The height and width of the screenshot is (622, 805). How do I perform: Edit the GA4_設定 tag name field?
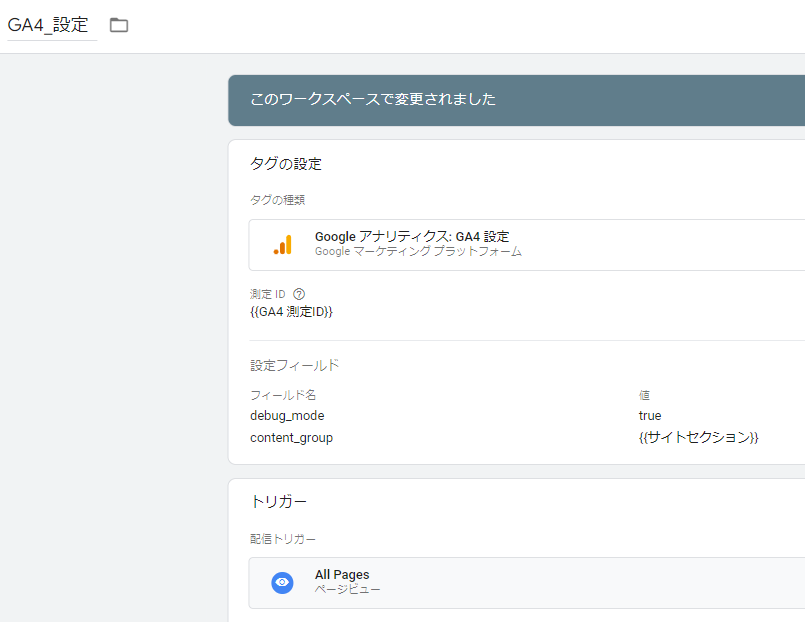[52, 25]
